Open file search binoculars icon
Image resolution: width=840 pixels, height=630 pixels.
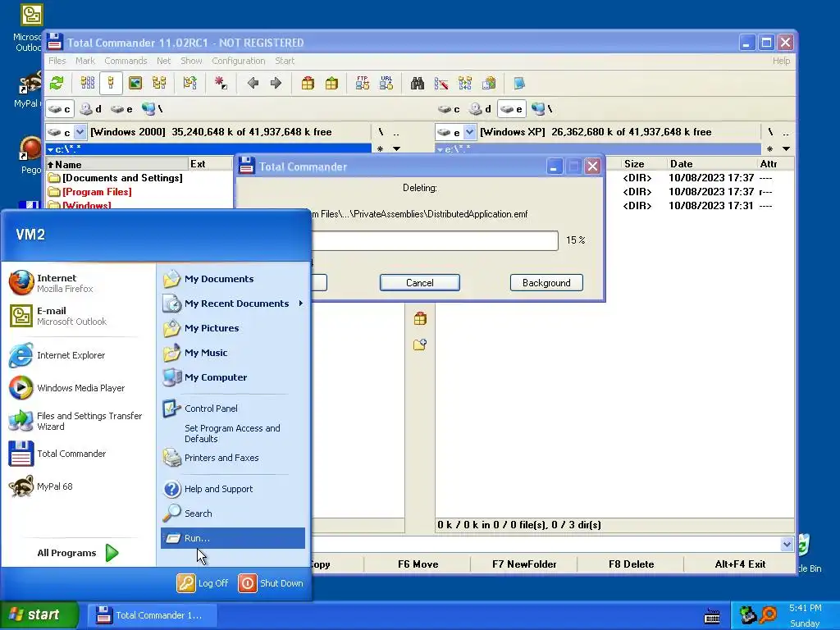(x=418, y=83)
